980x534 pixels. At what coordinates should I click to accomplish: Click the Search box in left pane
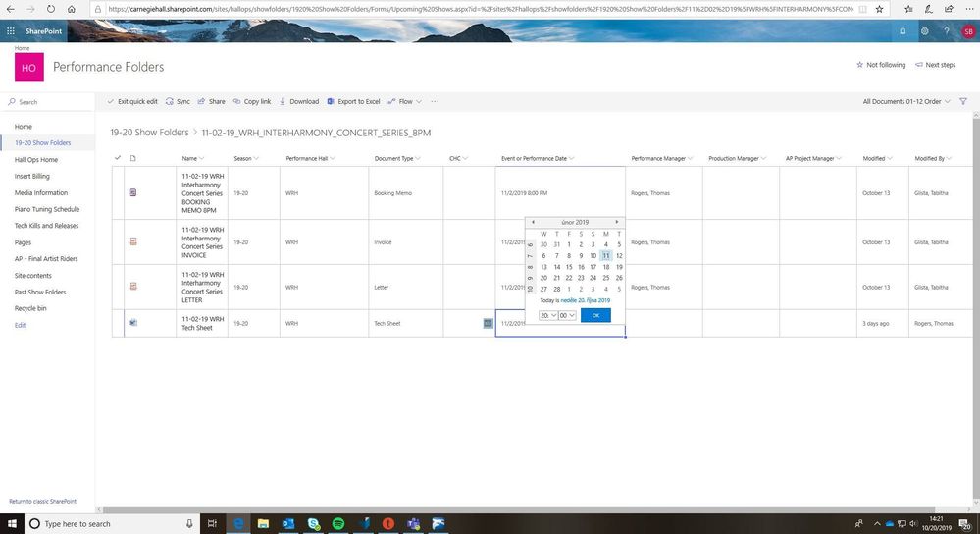(x=47, y=102)
